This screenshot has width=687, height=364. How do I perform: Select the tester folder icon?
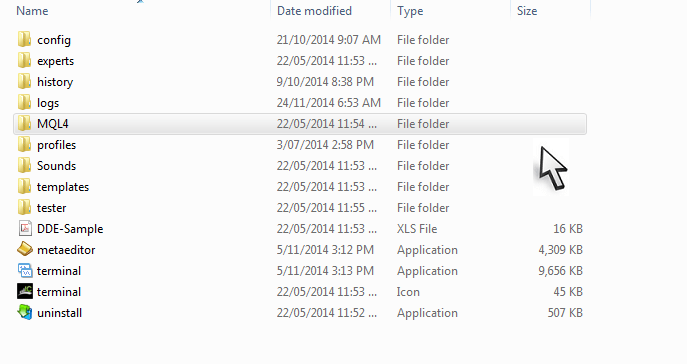point(25,208)
